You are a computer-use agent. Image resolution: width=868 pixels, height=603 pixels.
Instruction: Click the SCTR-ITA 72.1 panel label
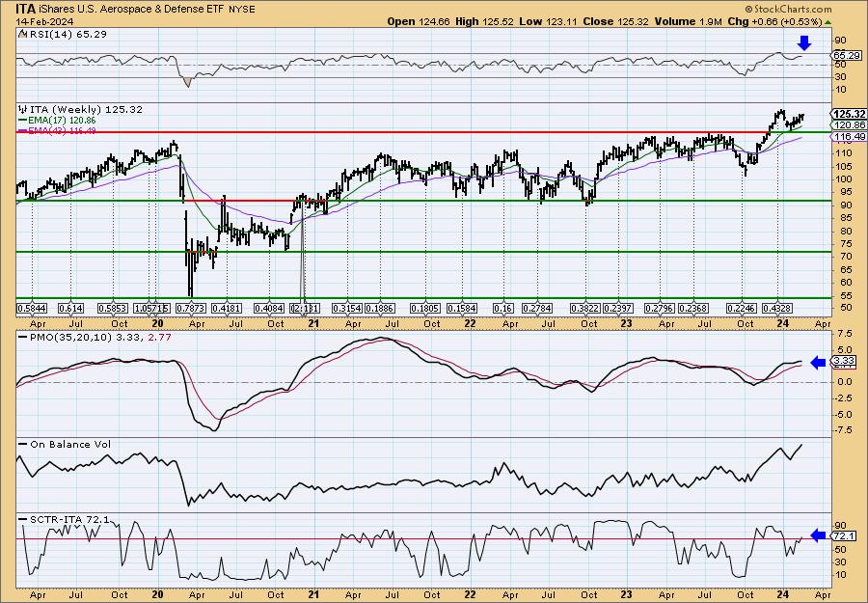coord(69,519)
